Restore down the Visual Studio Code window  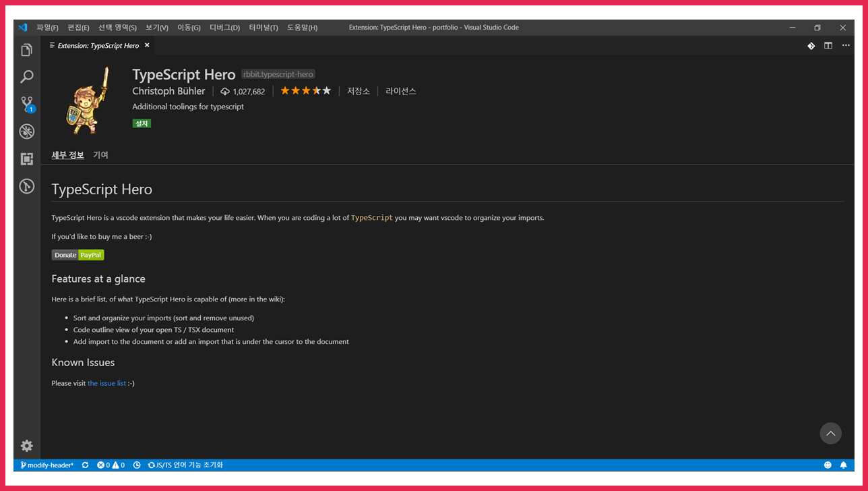[x=817, y=28]
